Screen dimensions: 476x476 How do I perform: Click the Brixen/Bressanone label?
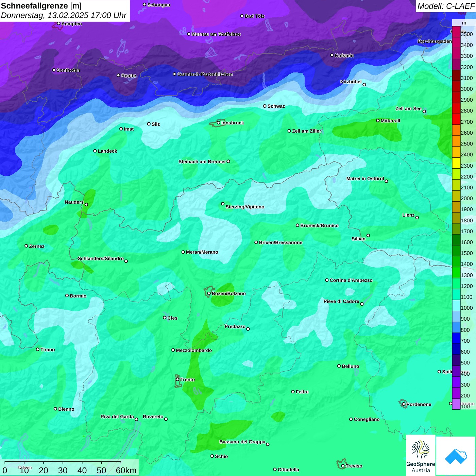[280, 242]
